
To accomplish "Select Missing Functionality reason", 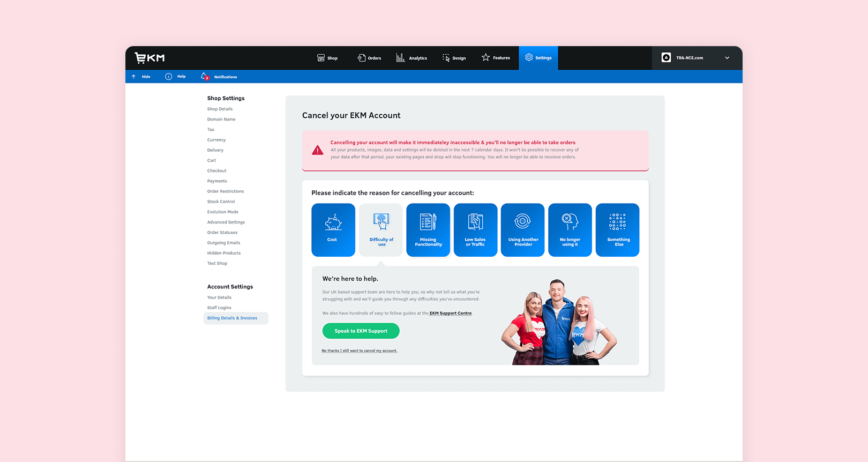I will (428, 230).
